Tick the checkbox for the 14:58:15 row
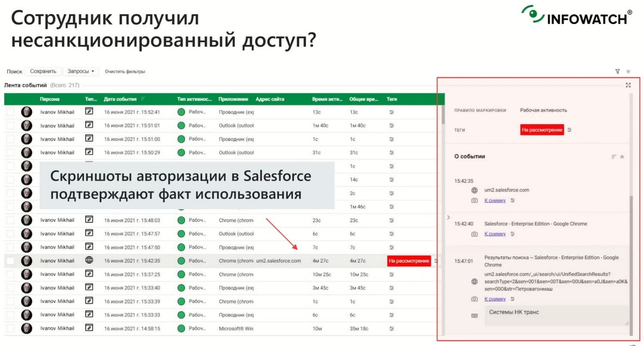The width and height of the screenshot is (644, 346). tap(10, 328)
